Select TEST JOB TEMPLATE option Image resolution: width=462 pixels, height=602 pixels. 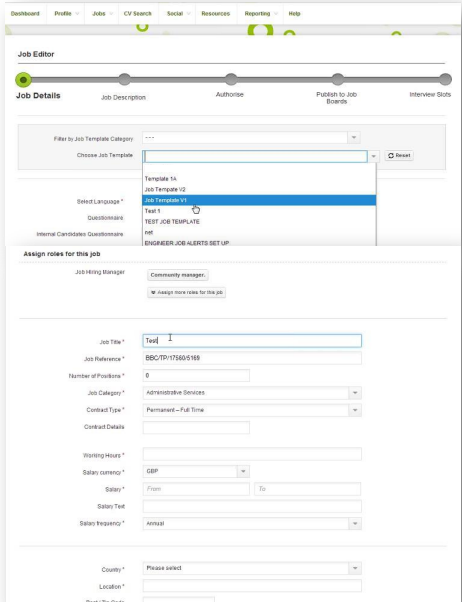tap(259, 222)
